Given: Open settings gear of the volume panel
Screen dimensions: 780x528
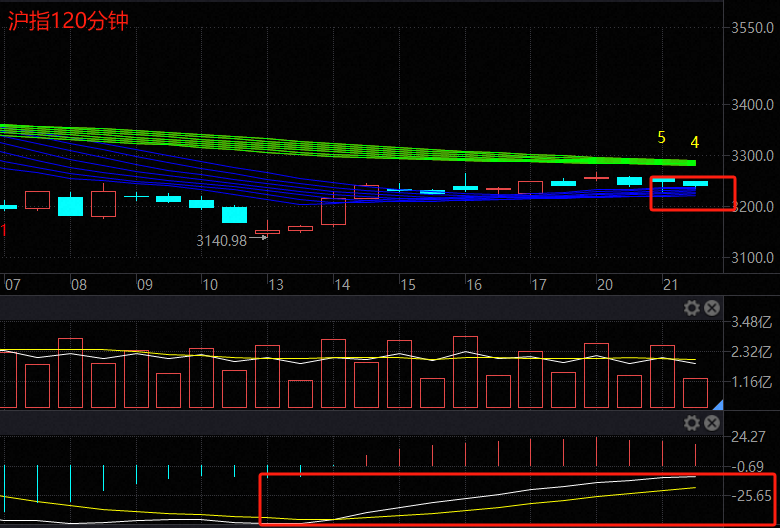Looking at the screenshot, I should point(691,309).
